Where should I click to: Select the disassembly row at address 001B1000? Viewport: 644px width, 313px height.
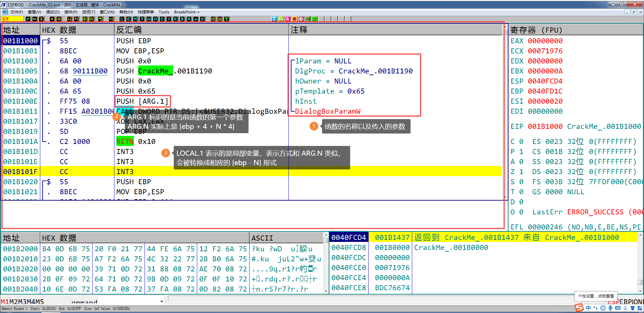click(252, 41)
